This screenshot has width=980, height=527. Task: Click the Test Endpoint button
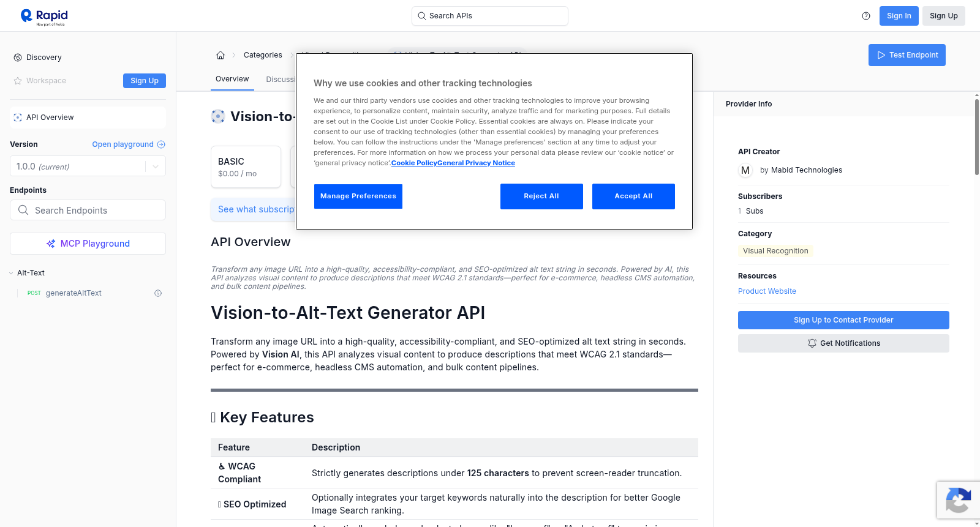pos(907,55)
